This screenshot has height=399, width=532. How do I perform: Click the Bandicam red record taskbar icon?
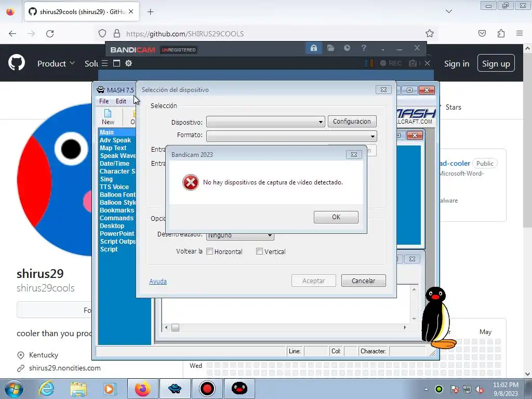click(x=207, y=389)
